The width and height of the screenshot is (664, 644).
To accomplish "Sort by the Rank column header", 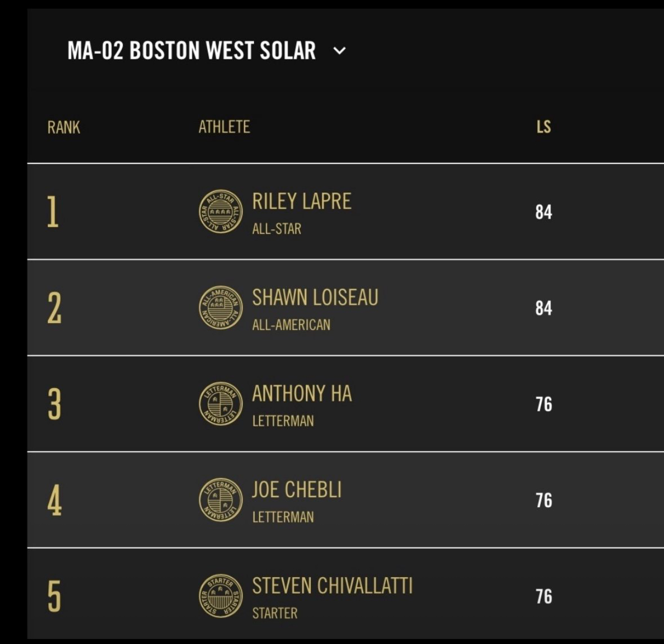I will (x=63, y=127).
